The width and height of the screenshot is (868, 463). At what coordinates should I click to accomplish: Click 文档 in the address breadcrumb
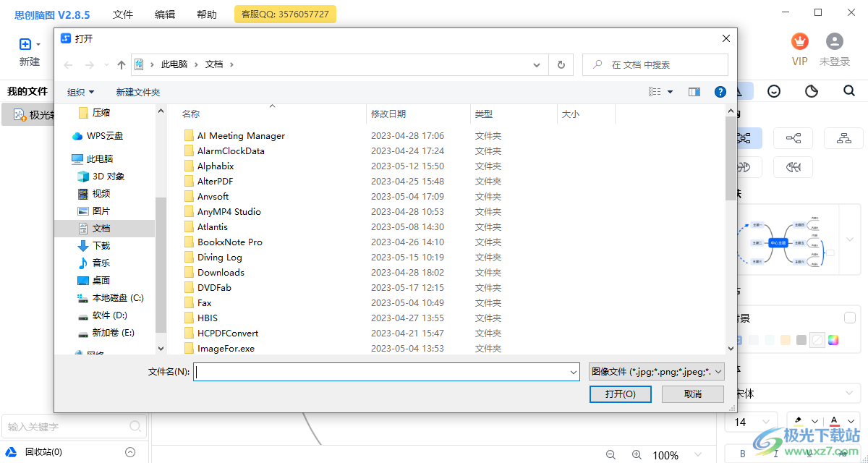tap(214, 64)
